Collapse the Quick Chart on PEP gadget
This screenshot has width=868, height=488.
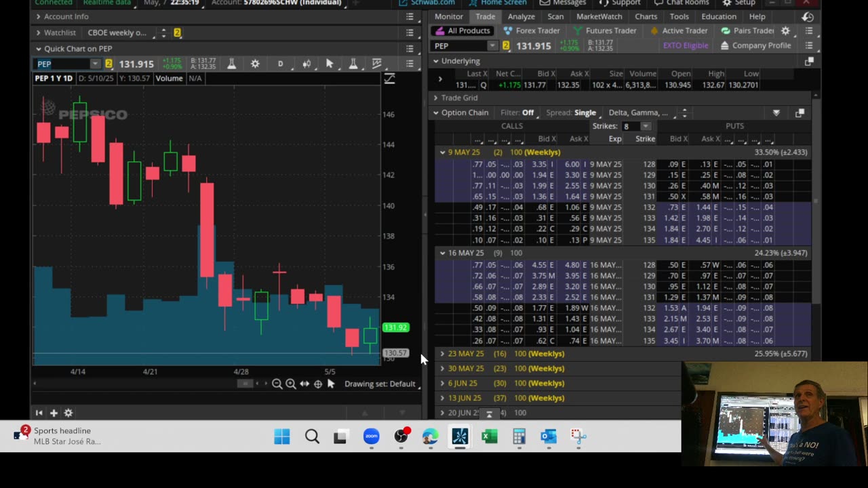point(38,49)
